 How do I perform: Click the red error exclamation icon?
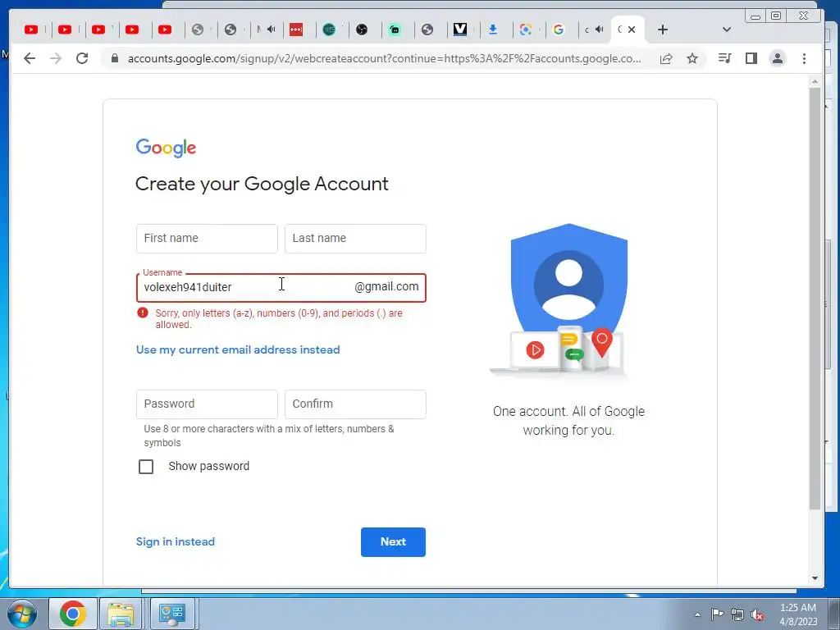coord(143,313)
